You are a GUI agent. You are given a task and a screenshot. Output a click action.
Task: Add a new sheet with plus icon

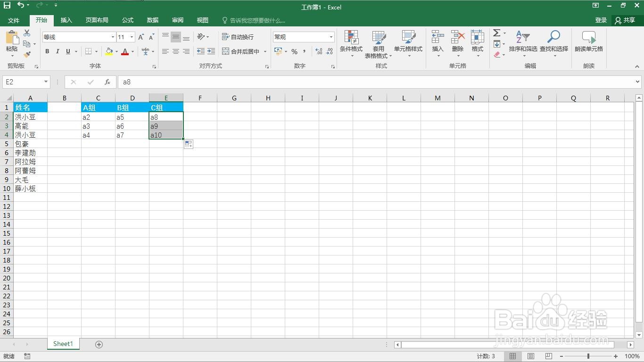(x=99, y=345)
